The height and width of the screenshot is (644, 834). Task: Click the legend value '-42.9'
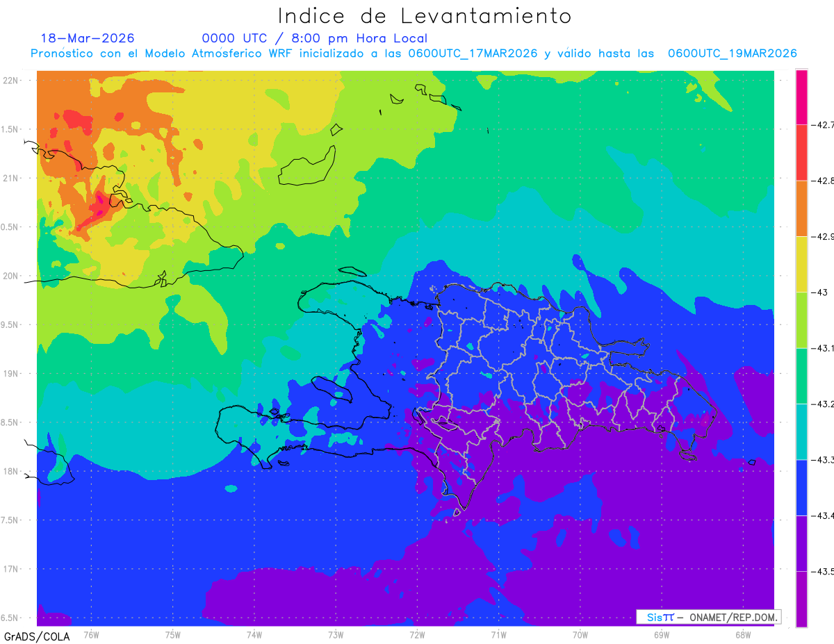click(x=823, y=236)
